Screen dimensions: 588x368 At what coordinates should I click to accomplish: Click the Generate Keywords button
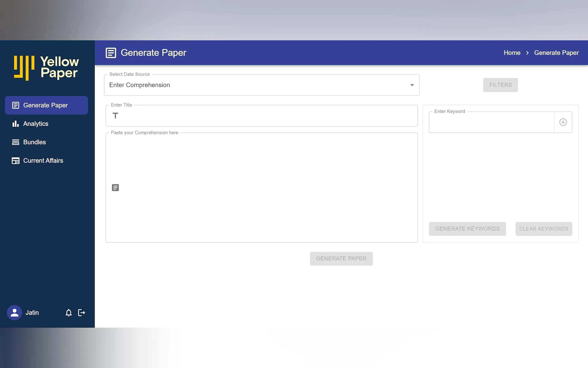[x=467, y=229]
